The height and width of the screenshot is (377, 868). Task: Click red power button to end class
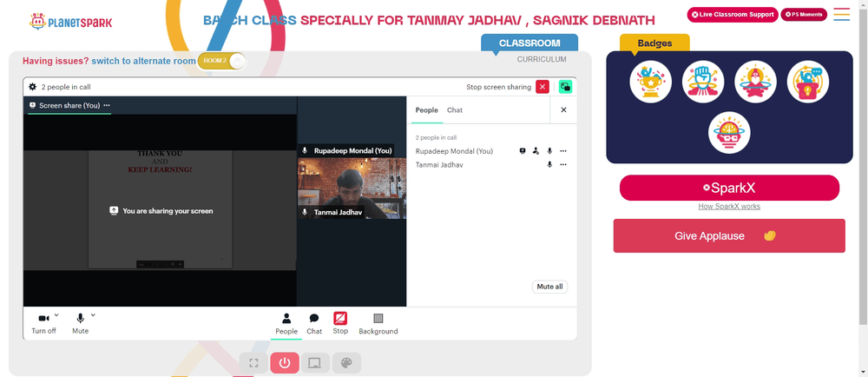pos(285,363)
